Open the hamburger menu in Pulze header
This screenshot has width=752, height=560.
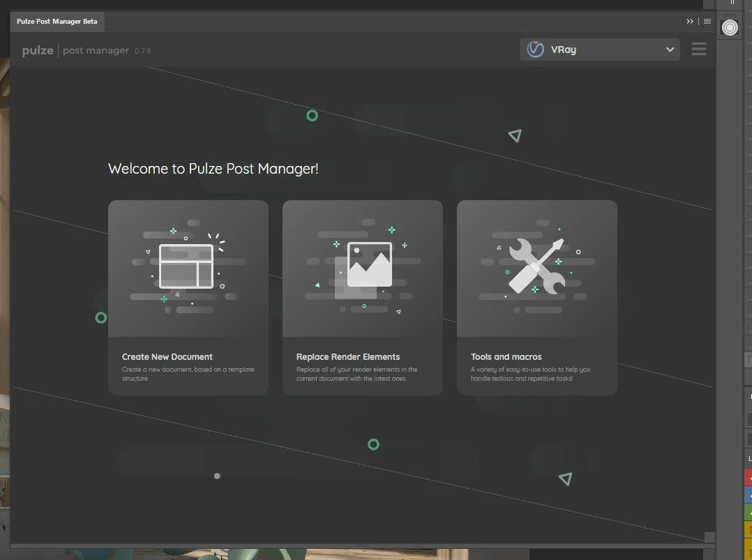[x=699, y=49]
